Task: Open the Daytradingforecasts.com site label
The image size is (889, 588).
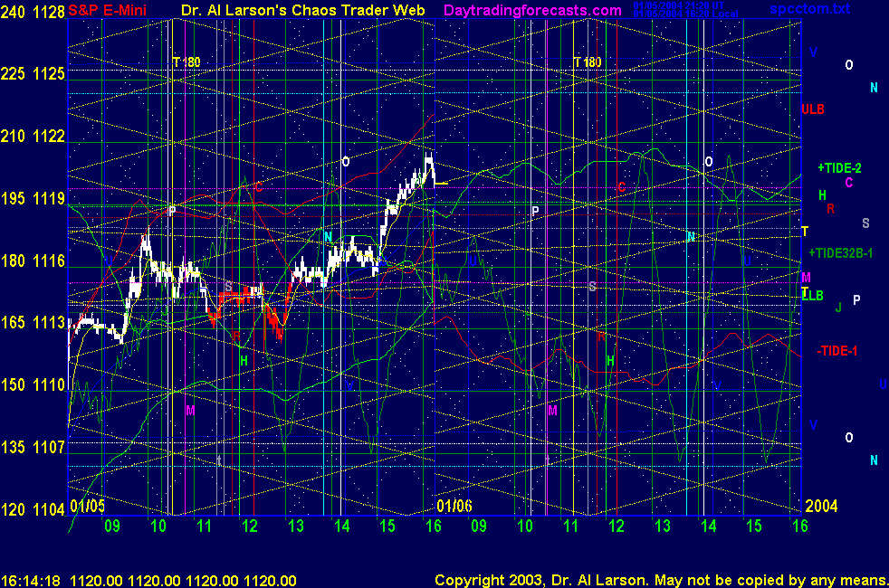Action: click(532, 10)
